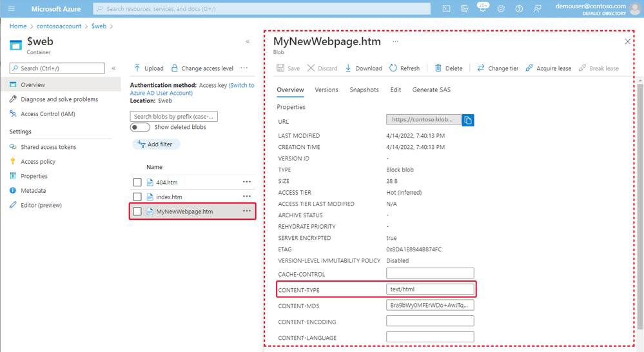Download the MyNewWebpage.htm blob

pos(364,68)
